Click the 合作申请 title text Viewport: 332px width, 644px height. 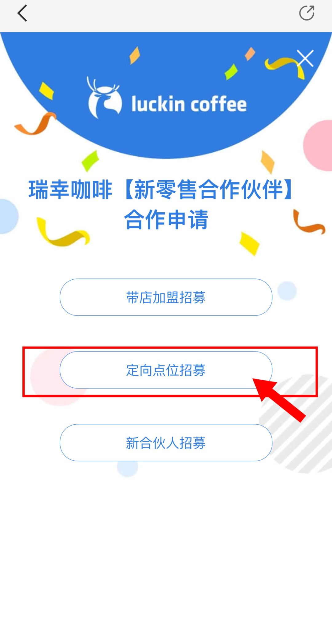click(x=166, y=219)
